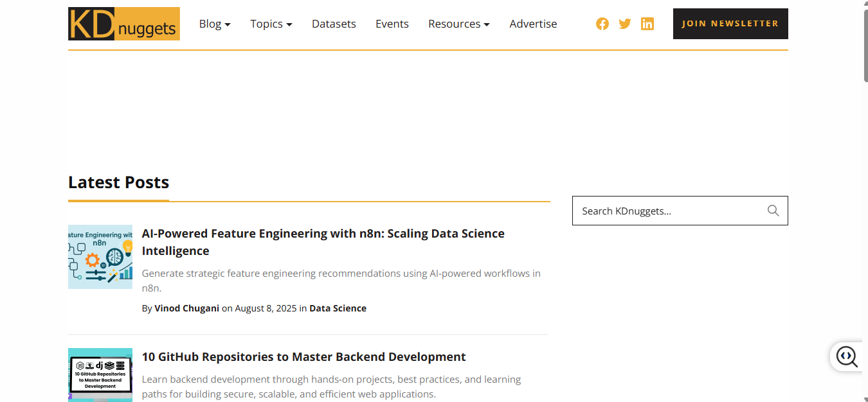Click the GitHub Repositories post thumbnail

[100, 375]
